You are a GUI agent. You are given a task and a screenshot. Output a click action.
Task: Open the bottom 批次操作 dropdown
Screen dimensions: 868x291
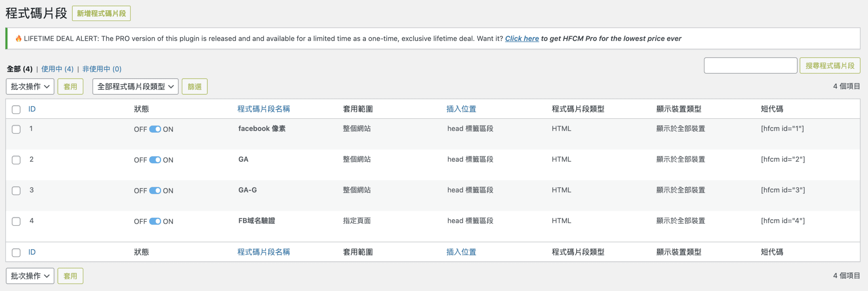click(30, 276)
